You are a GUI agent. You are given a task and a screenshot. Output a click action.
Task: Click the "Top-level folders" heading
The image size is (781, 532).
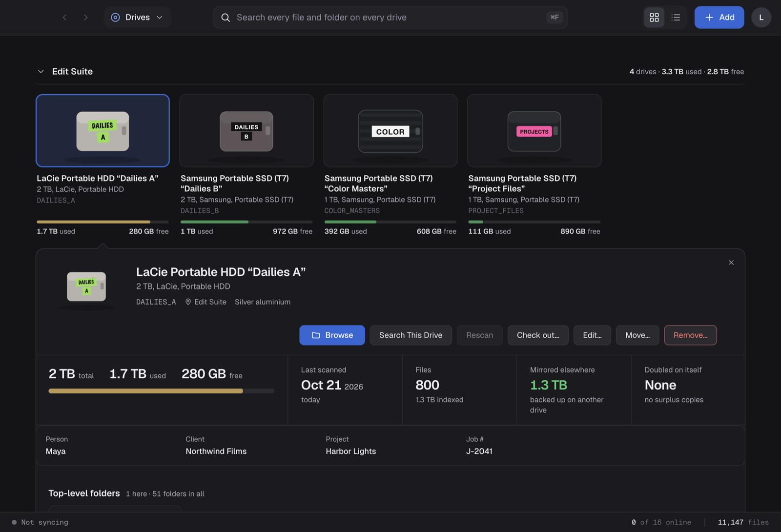click(84, 493)
